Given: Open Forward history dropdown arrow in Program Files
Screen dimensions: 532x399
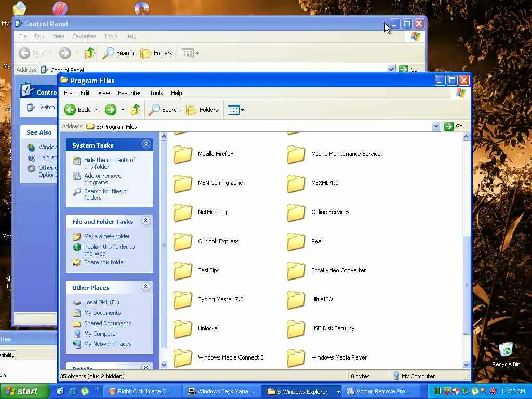Looking at the screenshot, I should pos(123,110).
